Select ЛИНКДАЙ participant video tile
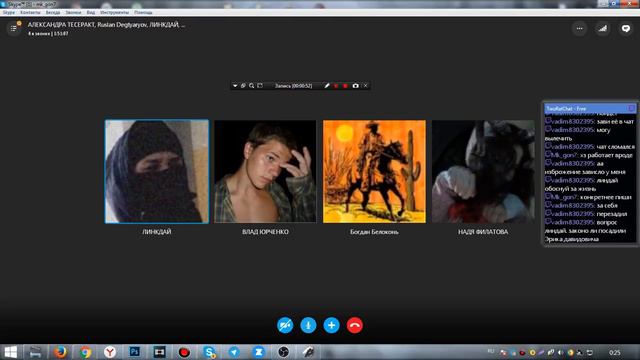Image resolution: width=640 pixels, height=360 pixels. (157, 171)
